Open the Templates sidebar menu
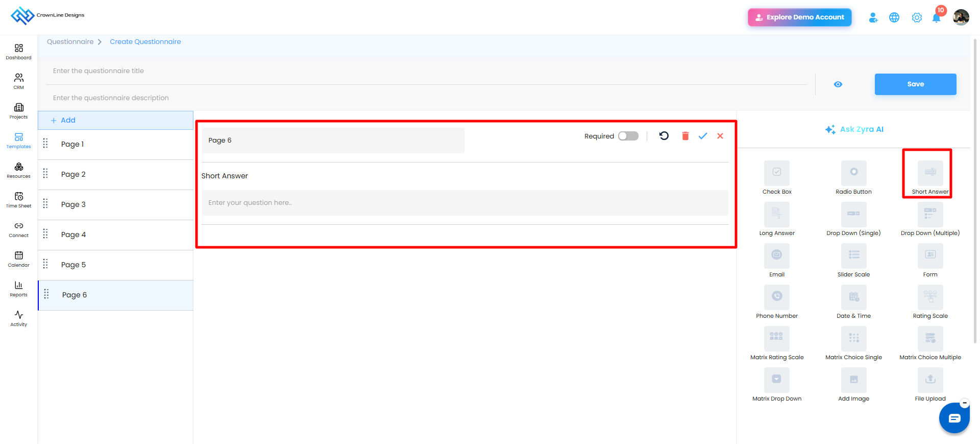The width and height of the screenshot is (980, 444). pyautogui.click(x=19, y=141)
